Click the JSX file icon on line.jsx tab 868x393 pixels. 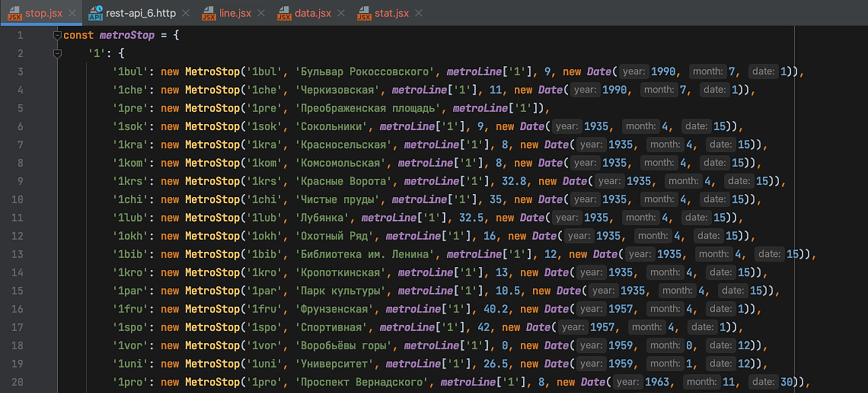209,13
